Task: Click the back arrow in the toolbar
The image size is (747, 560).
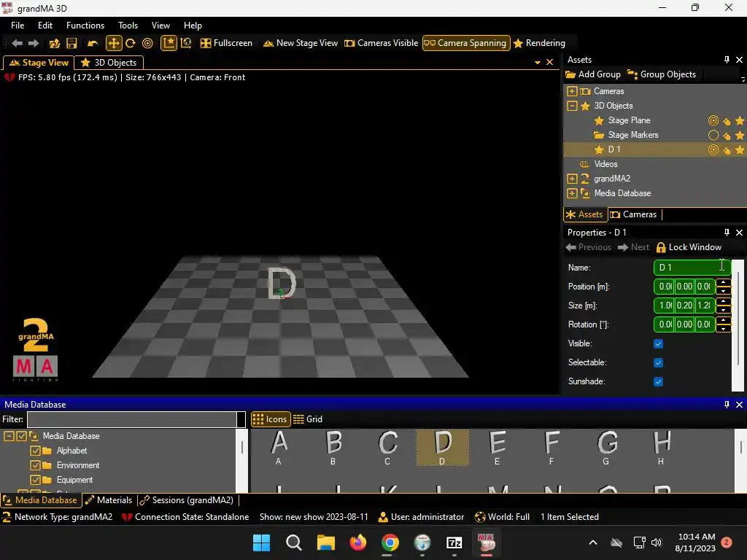Action: (x=18, y=43)
